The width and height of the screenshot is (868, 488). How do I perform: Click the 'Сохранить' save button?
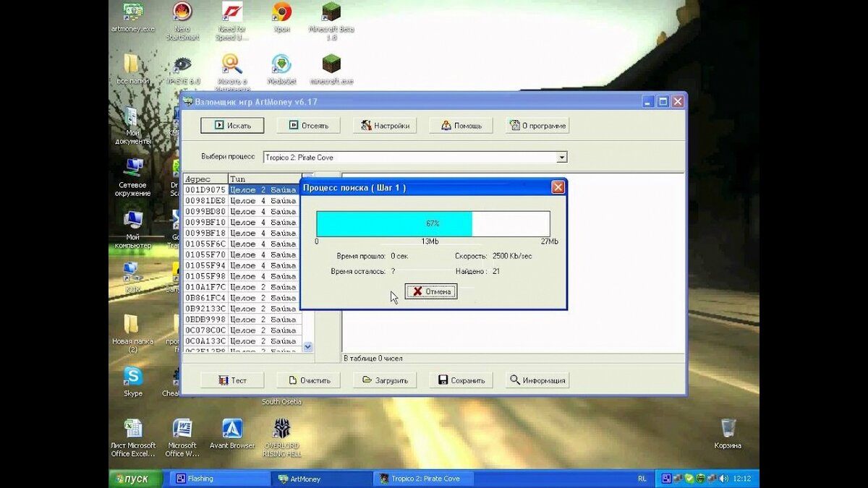click(461, 380)
